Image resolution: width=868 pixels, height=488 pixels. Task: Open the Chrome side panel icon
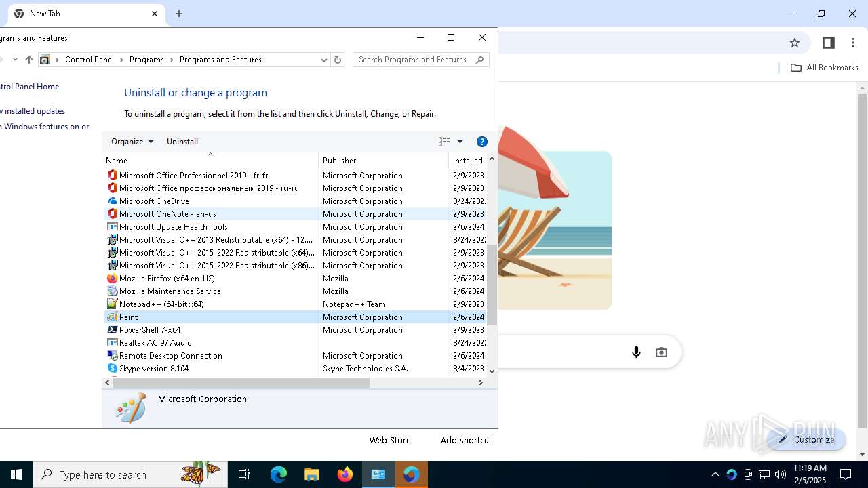tap(828, 43)
